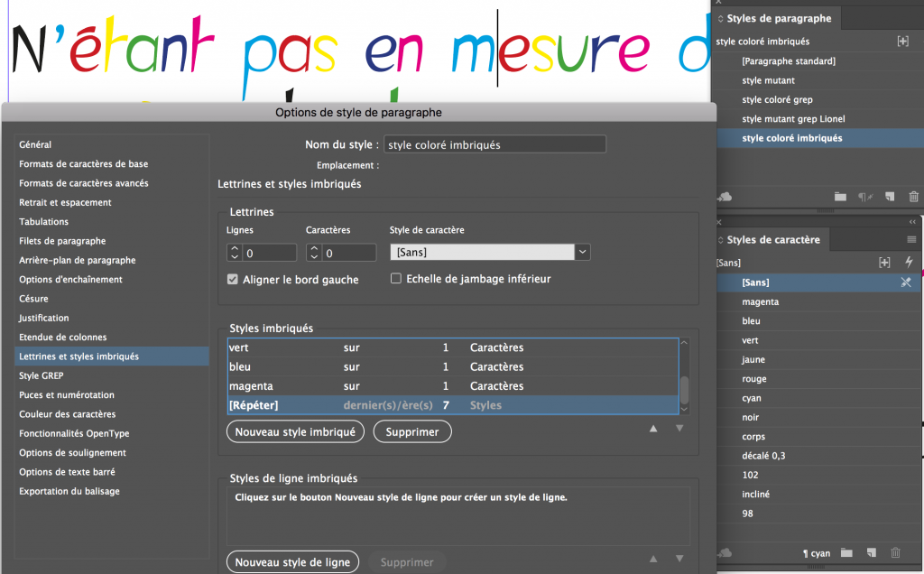
Task: Open Styles de caractère panel hamburger menu
Action: coord(911,239)
